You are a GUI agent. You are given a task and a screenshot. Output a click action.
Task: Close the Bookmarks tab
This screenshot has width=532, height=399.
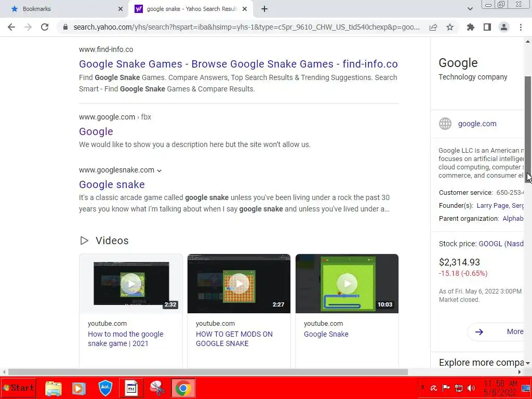[121, 9]
